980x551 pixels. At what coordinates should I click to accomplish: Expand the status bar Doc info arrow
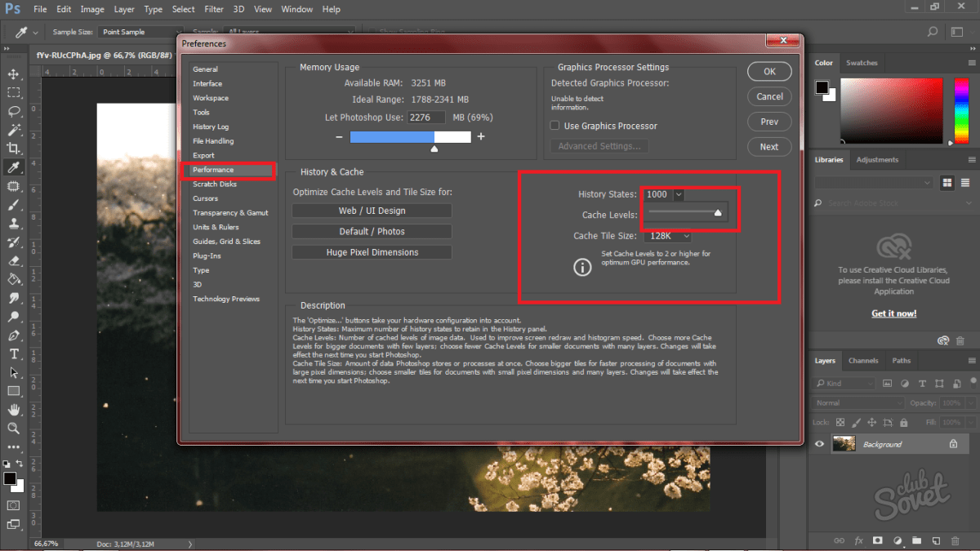coord(191,543)
